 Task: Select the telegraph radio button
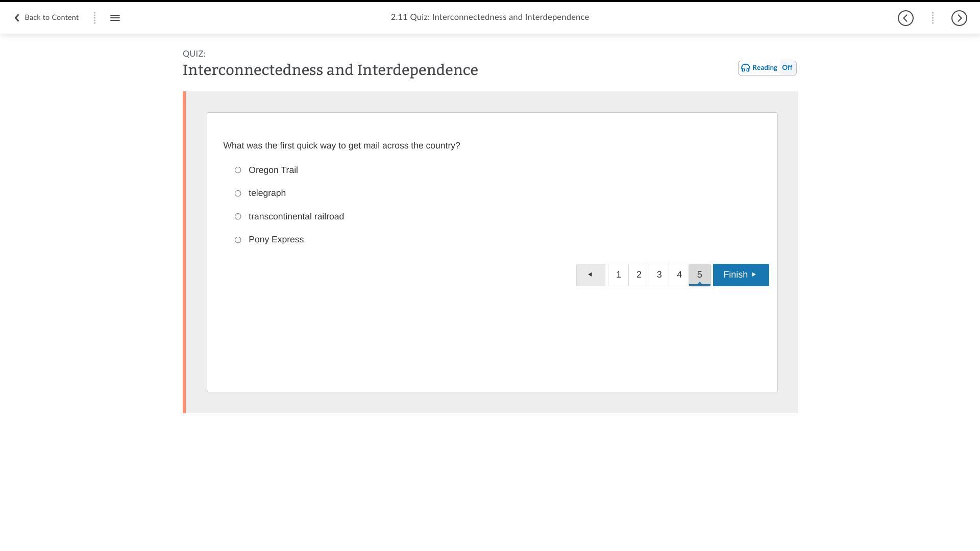pos(237,193)
